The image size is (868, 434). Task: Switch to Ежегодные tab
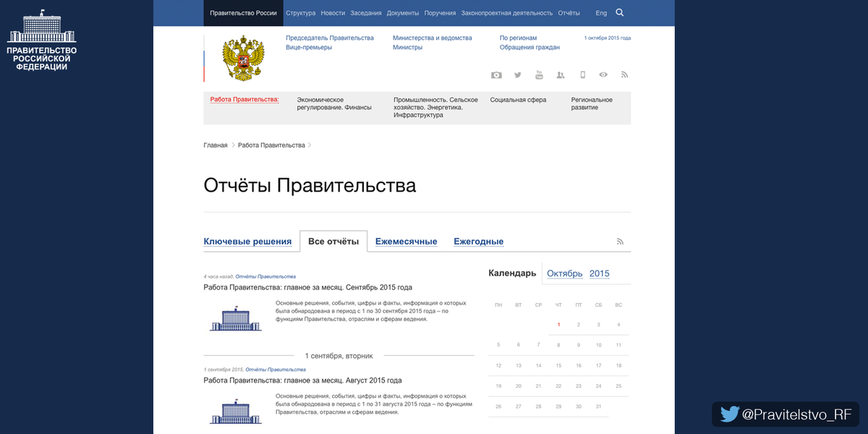[479, 242]
